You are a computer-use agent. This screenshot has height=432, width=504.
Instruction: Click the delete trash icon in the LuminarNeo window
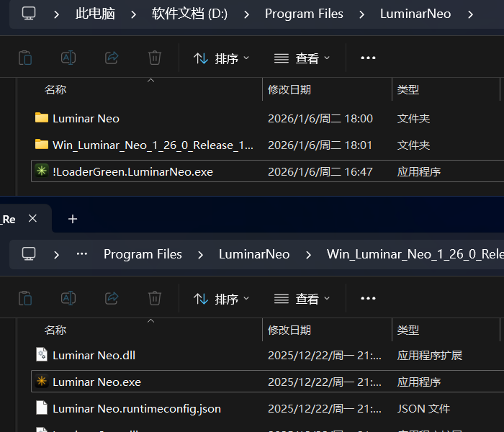pyautogui.click(x=155, y=58)
